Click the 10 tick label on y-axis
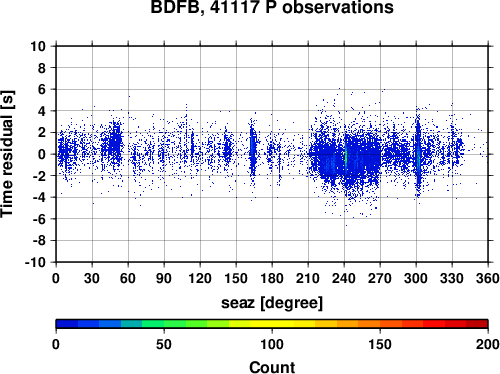The height and width of the screenshot is (374, 500). point(38,46)
